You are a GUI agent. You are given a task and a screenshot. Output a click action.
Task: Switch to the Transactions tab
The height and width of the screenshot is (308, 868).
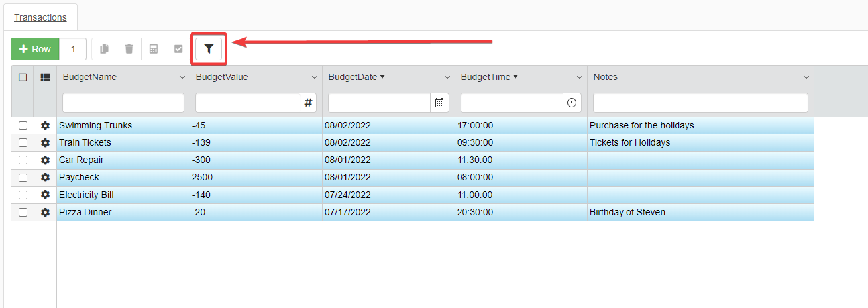pyautogui.click(x=40, y=17)
